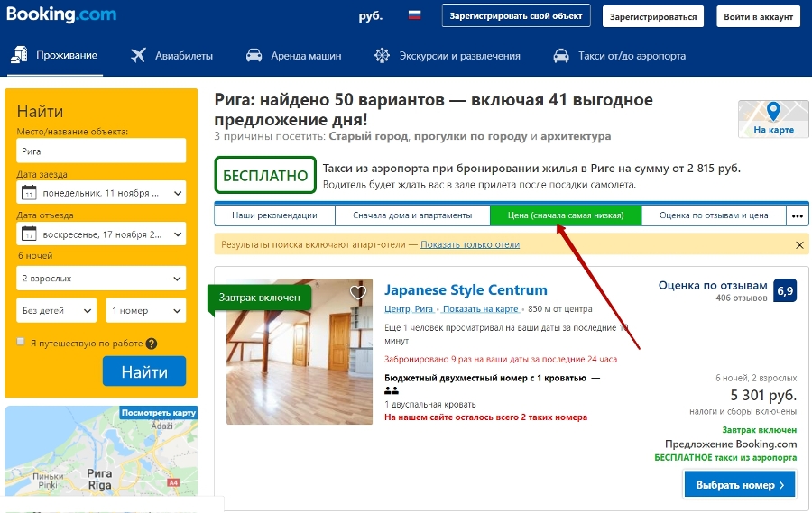The image size is (812, 513).
Task: Sort by Цена (сначала самая низкая)
Action: tap(566, 215)
